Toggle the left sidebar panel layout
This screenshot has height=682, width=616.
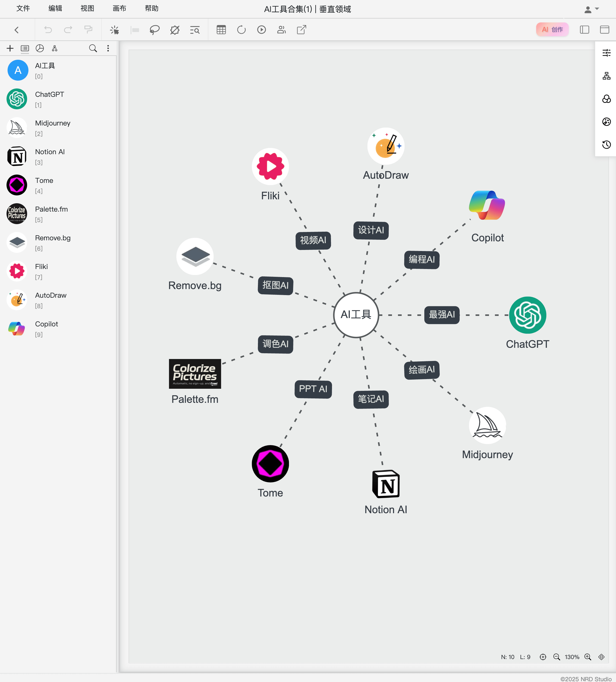tap(584, 30)
